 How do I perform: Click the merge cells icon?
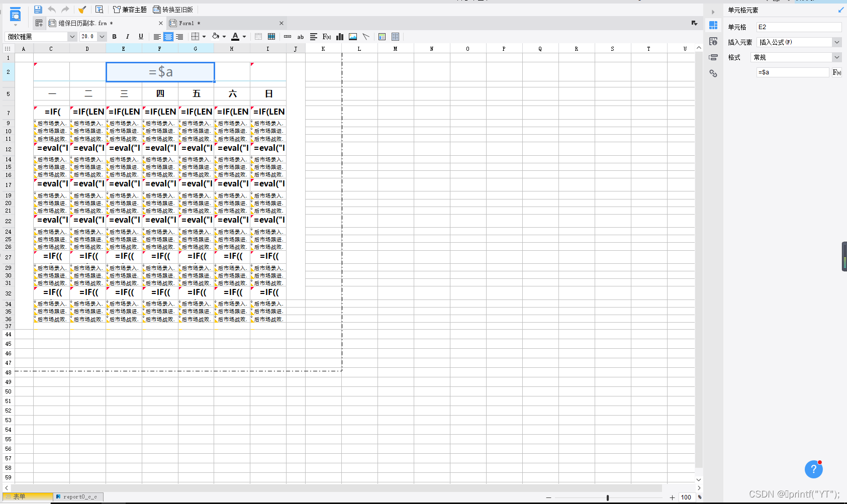(258, 37)
